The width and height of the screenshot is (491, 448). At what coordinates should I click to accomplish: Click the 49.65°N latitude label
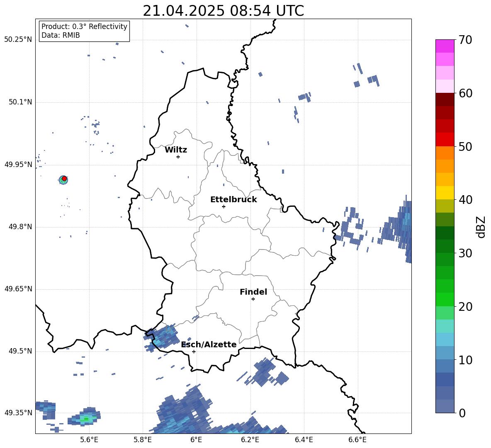[18, 289]
